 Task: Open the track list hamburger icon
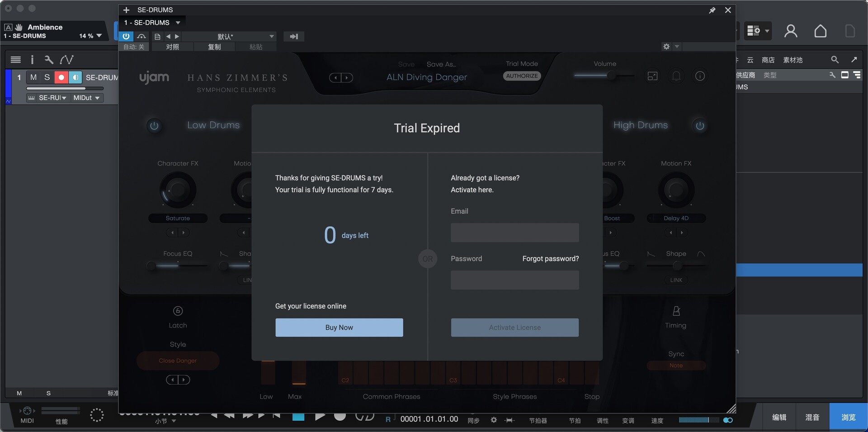16,59
